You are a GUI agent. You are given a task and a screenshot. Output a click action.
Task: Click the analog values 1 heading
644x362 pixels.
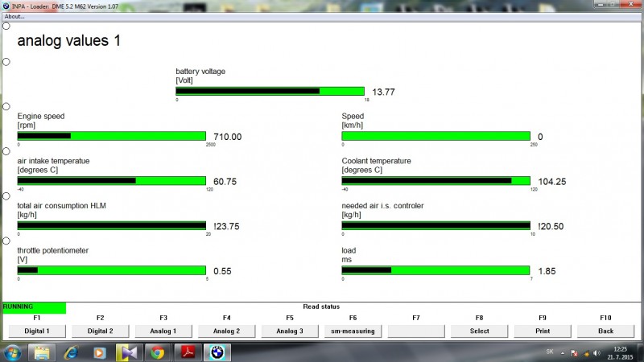tap(69, 41)
